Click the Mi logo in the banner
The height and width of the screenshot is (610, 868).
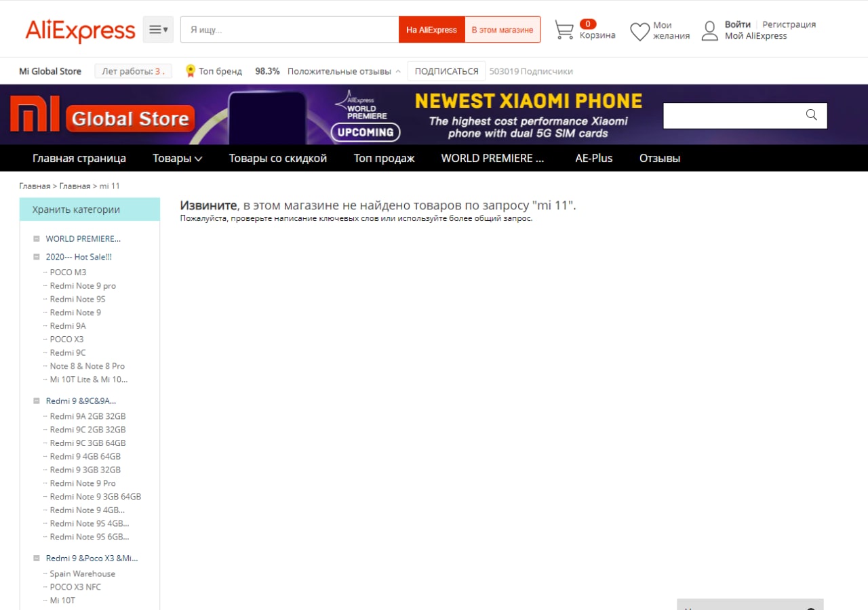point(35,114)
